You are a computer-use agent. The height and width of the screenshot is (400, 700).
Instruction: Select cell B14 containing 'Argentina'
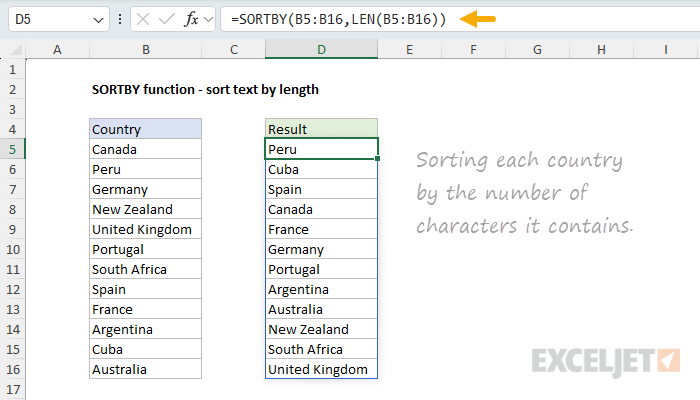(146, 329)
